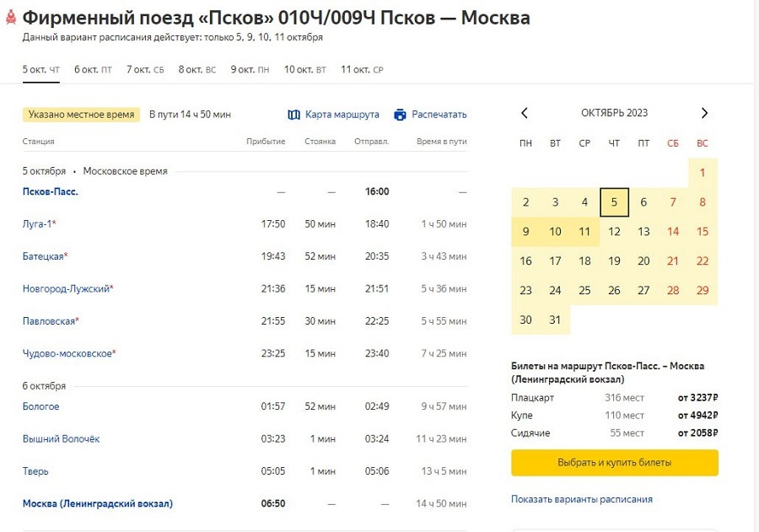
Task: Open the Бологое station link
Action: pyautogui.click(x=41, y=406)
